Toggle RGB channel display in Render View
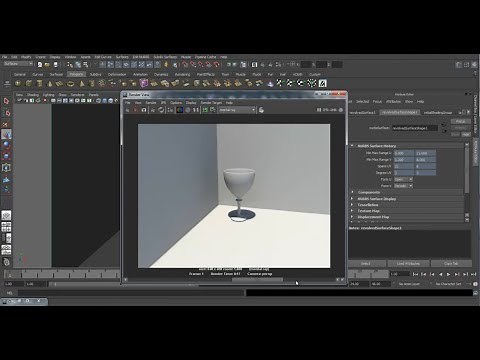Screen dimensions: 480x360 pos(180,110)
